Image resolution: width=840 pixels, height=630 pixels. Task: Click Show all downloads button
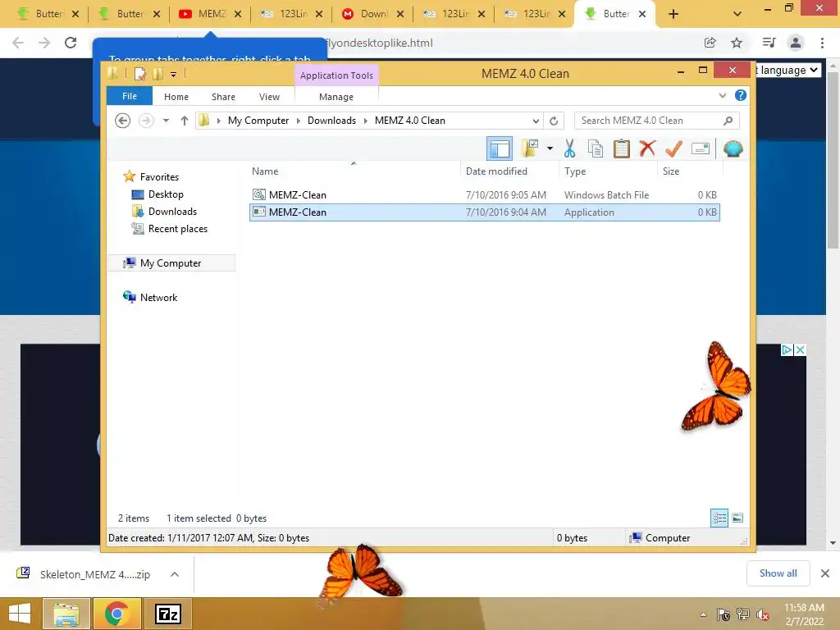(x=778, y=573)
